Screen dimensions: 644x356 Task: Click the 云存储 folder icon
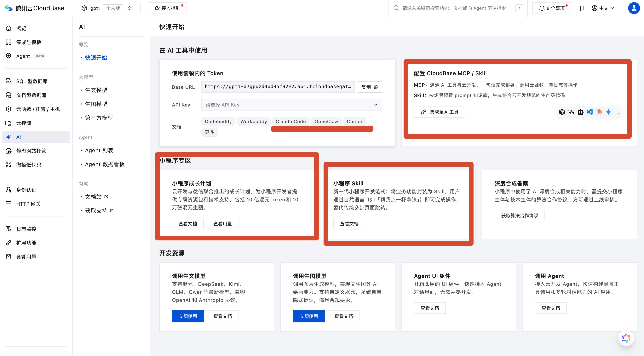tap(9, 123)
